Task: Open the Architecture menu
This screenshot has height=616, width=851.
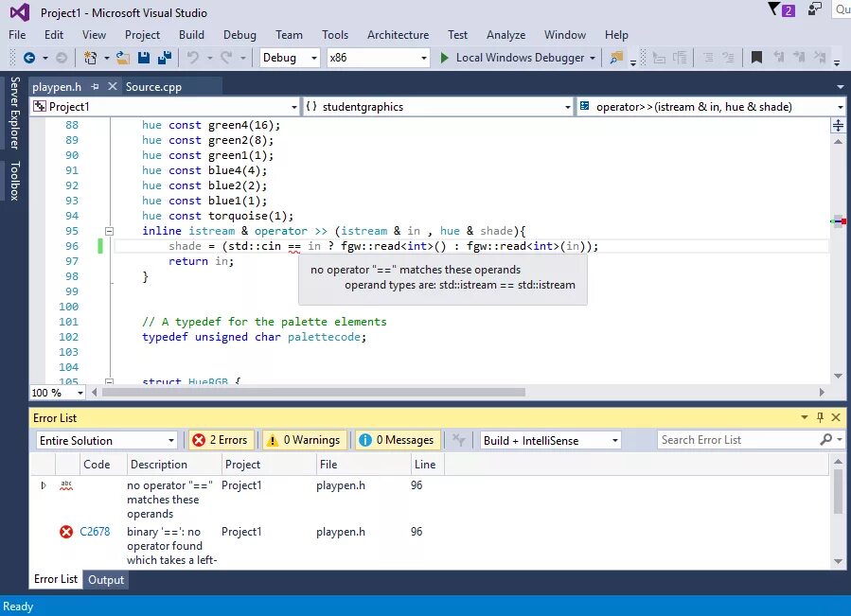Action: tap(398, 35)
